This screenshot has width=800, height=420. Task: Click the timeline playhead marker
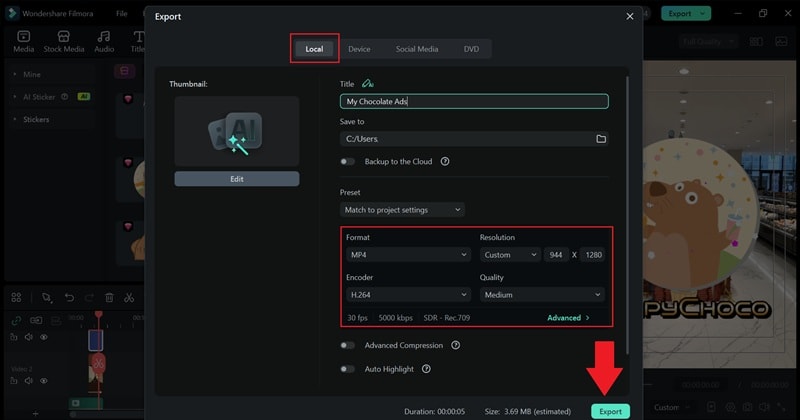coord(98,314)
